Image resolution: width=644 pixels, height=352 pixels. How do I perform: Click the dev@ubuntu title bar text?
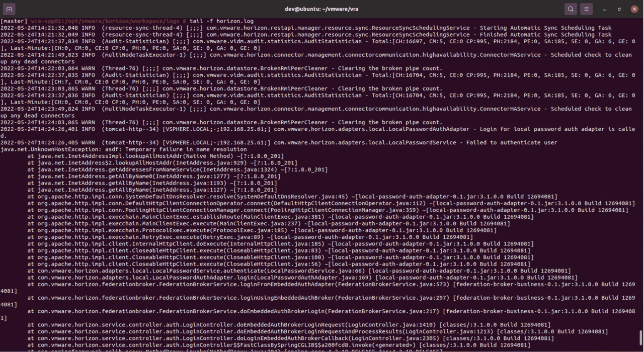point(322,9)
